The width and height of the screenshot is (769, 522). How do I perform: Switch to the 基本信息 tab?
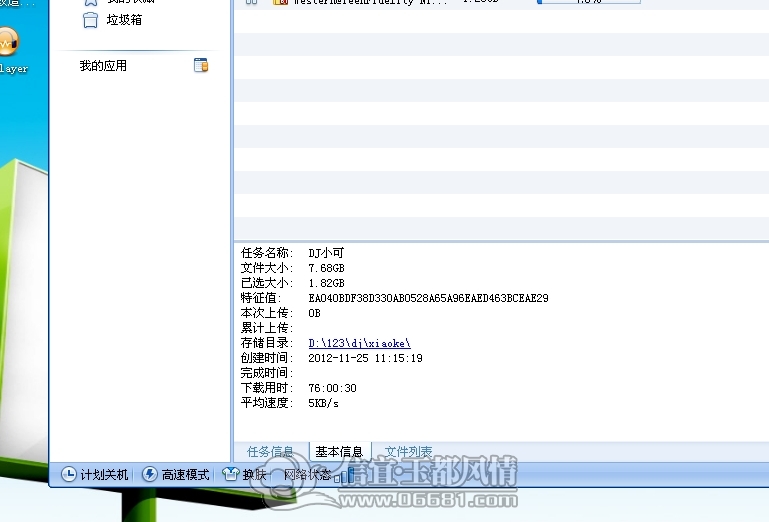click(339, 451)
